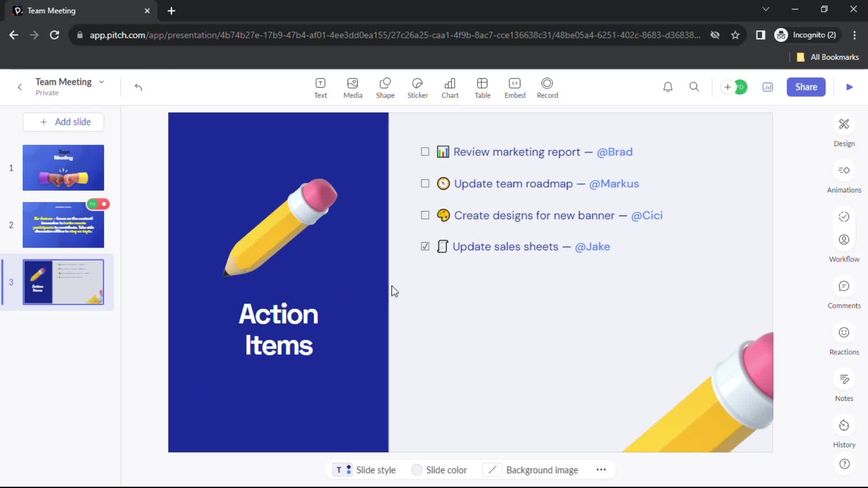This screenshot has height=488, width=868.
Task: Open the Record panel
Action: click(547, 87)
